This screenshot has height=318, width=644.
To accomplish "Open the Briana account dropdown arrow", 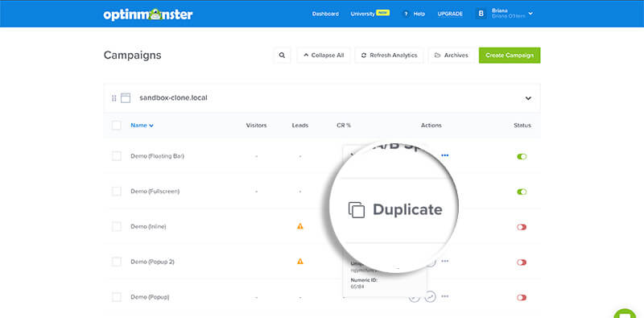I will [530, 14].
